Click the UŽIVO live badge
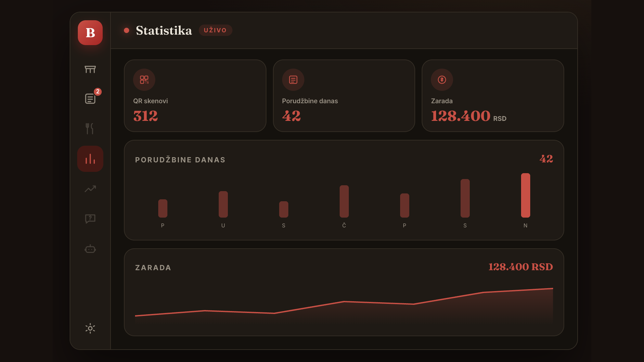 pos(215,30)
